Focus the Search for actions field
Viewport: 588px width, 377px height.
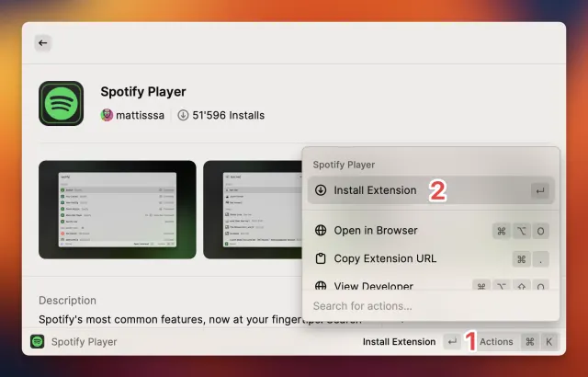coord(431,306)
